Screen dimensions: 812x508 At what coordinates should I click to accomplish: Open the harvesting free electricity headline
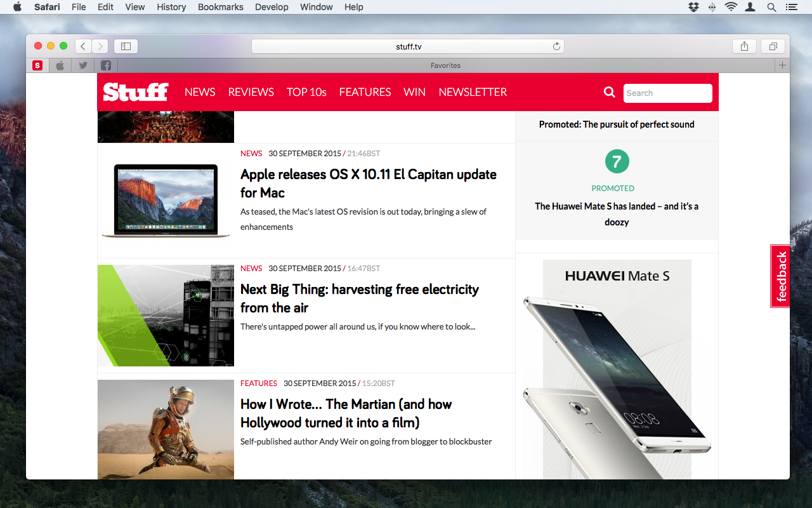(x=360, y=298)
